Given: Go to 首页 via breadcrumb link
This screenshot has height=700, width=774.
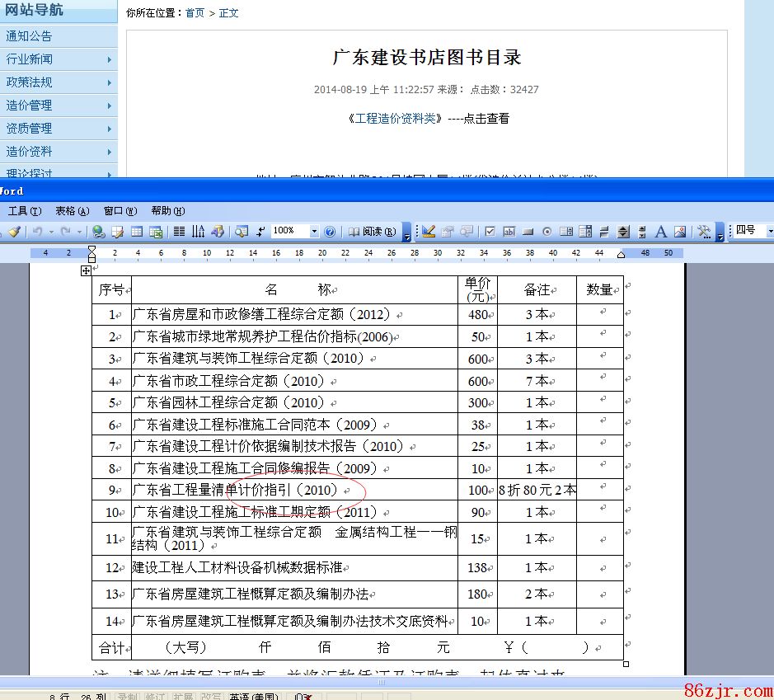Looking at the screenshot, I should tap(195, 13).
